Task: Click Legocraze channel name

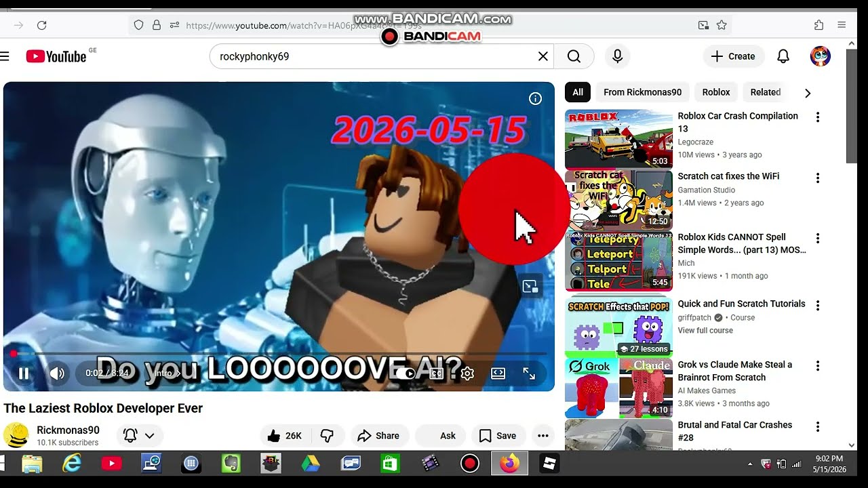Action: pyautogui.click(x=696, y=142)
